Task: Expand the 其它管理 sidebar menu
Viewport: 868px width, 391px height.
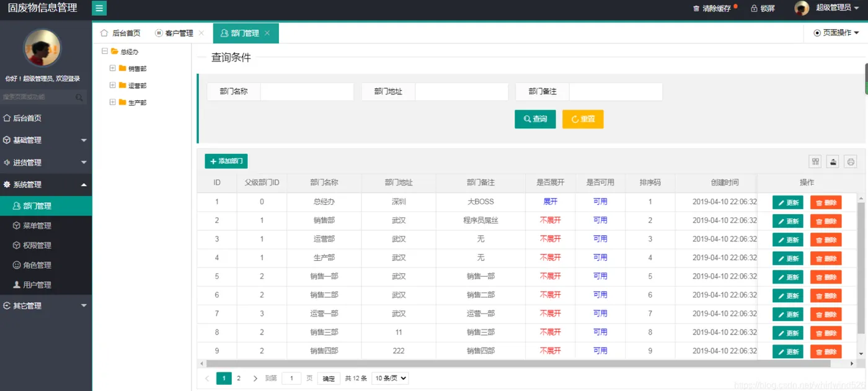Action: pos(46,306)
